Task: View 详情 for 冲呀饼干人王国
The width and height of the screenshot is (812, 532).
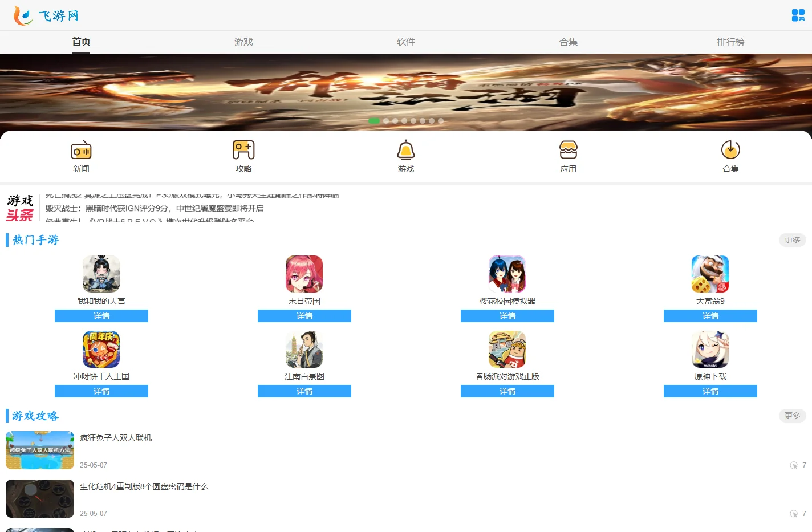Action: pos(101,391)
